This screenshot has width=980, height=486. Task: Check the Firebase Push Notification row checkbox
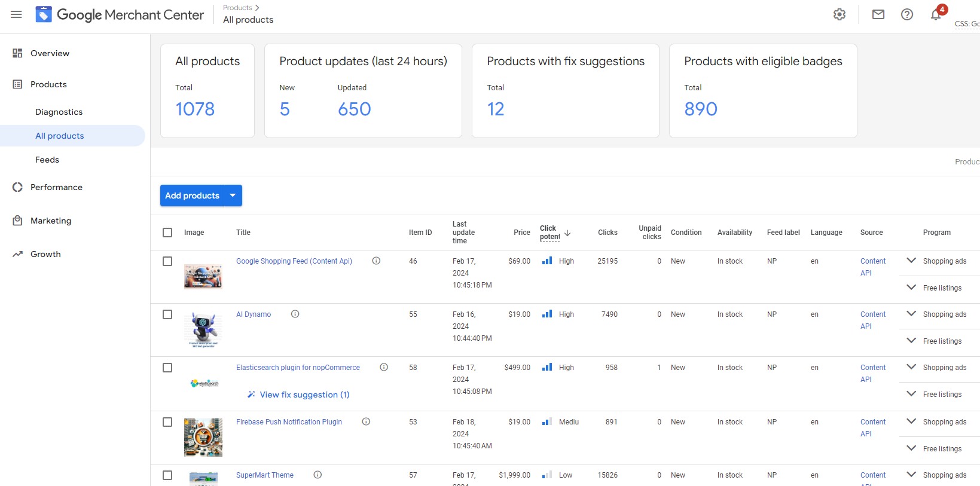[167, 422]
